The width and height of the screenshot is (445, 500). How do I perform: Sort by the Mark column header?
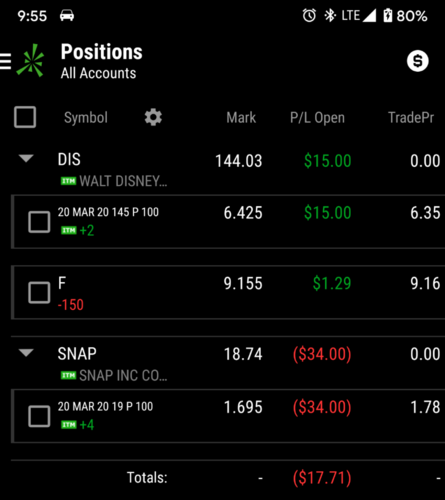tap(241, 117)
